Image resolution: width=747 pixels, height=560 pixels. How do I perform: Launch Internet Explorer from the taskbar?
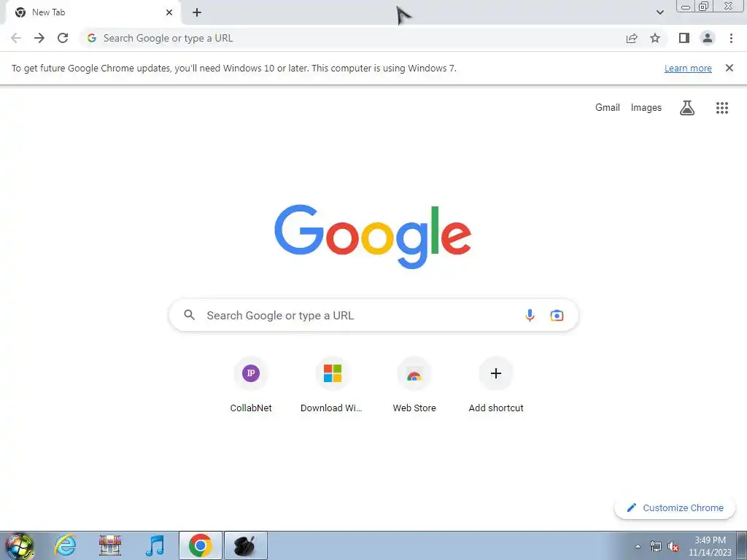[65, 545]
